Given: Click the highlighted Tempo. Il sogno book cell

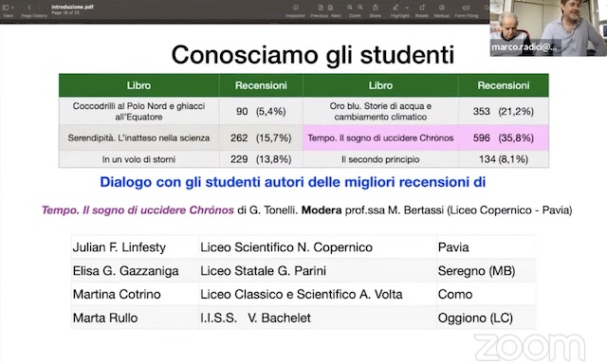Looking at the screenshot, I should click(380, 137).
